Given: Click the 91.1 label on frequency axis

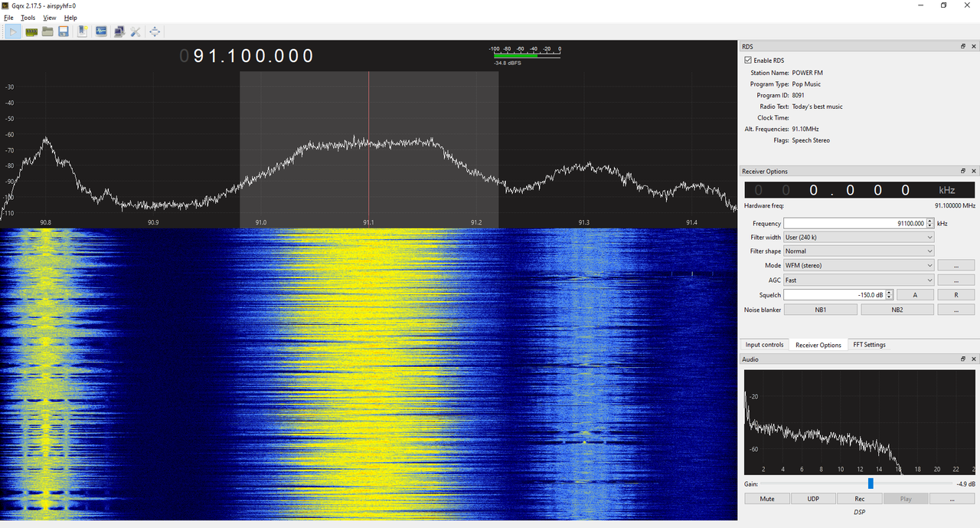Looking at the screenshot, I should pos(368,223).
